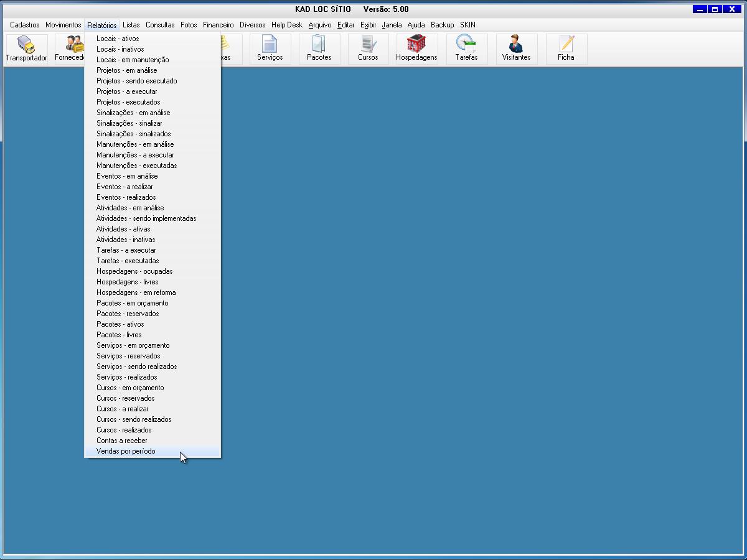Viewport: 747px width, 560px height.
Task: Open the Diversos menu
Action: point(253,25)
